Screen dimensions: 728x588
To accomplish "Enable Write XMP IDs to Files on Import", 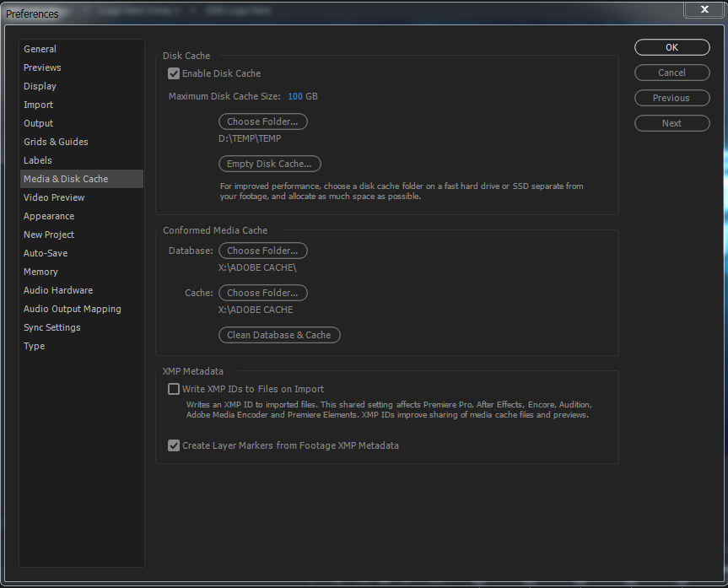I will 174,389.
